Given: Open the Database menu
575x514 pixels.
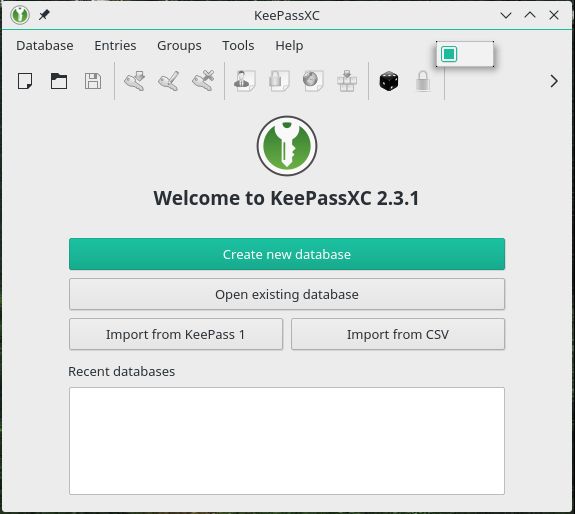Looking at the screenshot, I should [45, 45].
